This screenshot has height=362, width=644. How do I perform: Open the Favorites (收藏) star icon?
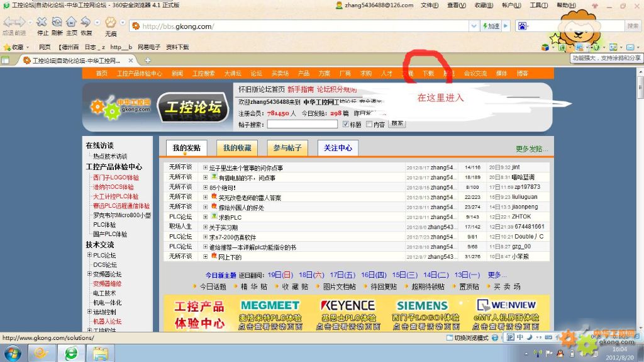(7, 47)
